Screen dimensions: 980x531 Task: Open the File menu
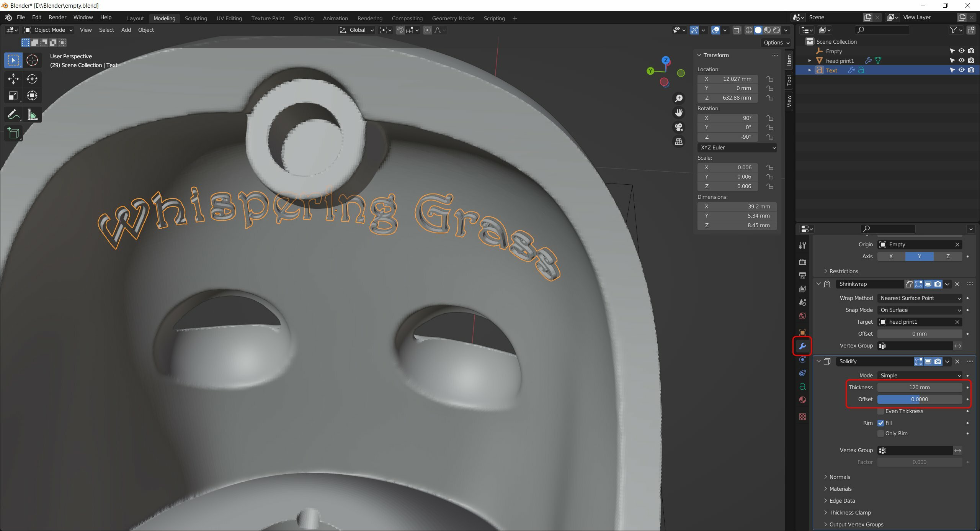pyautogui.click(x=21, y=18)
